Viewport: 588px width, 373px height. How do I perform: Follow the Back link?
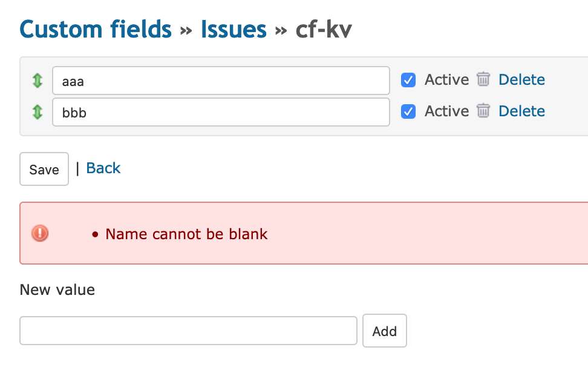[x=103, y=168]
